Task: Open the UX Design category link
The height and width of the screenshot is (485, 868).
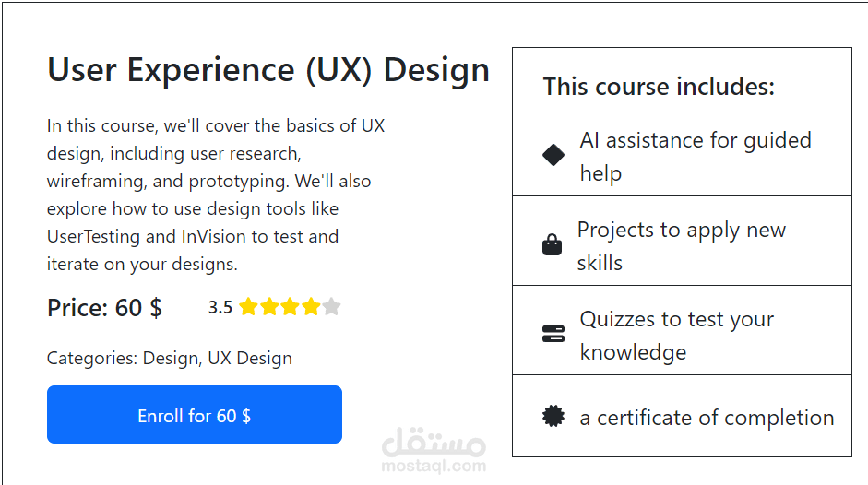Action: click(x=250, y=359)
